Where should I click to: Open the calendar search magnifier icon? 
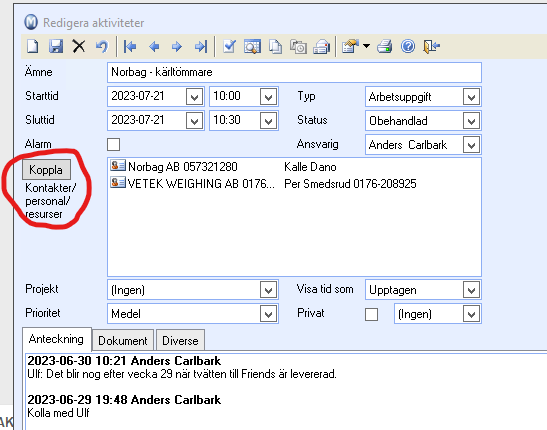(x=252, y=46)
